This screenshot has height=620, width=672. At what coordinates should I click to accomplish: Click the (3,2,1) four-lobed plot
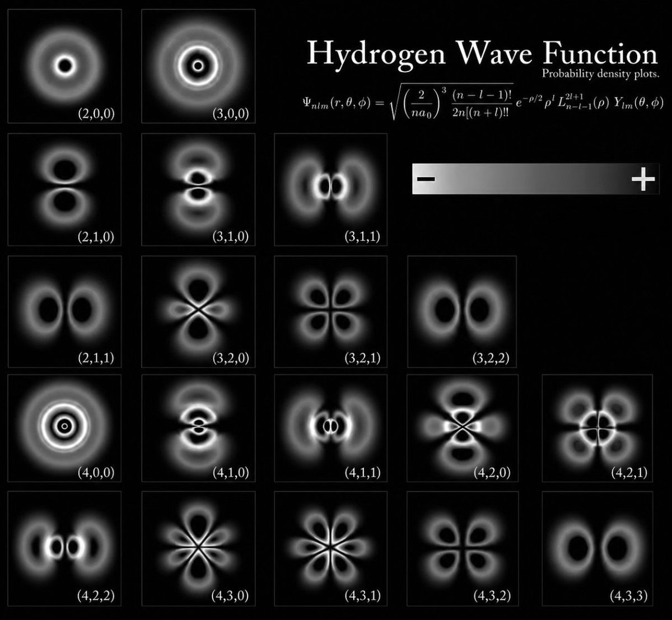tap(330, 311)
